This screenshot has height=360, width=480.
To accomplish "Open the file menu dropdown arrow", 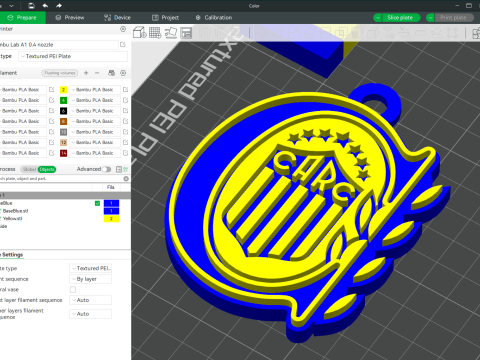I will point(11,6).
